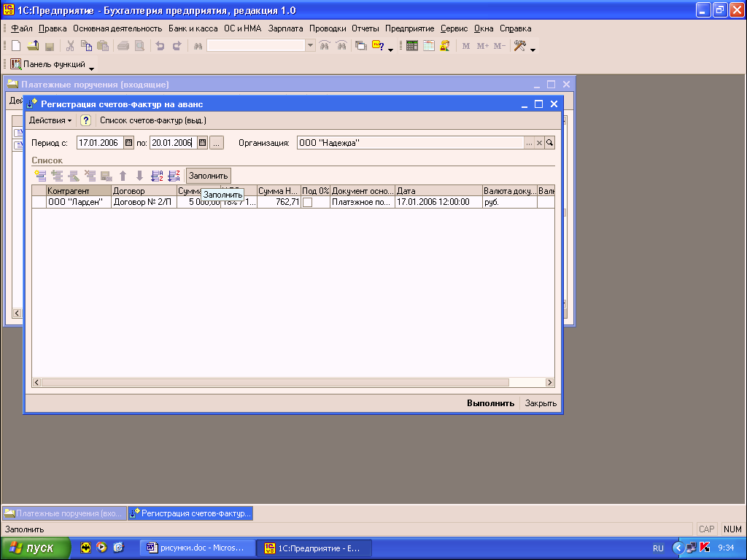The image size is (747, 560).
Task: Open the Проводки menu
Action: (x=327, y=28)
